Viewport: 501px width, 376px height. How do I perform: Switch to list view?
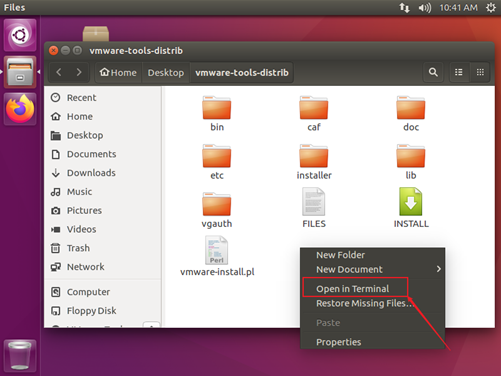point(459,72)
